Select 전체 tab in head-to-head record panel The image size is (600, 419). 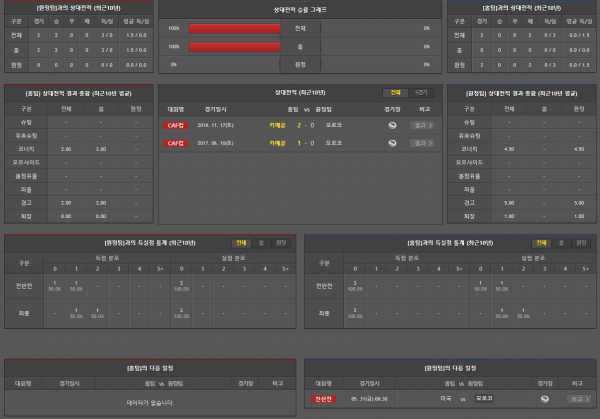coord(397,90)
